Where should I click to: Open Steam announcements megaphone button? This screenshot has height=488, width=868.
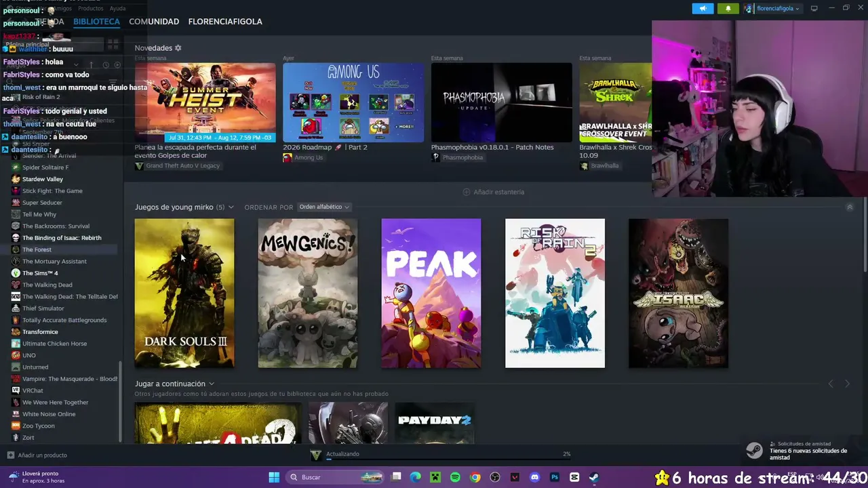703,8
